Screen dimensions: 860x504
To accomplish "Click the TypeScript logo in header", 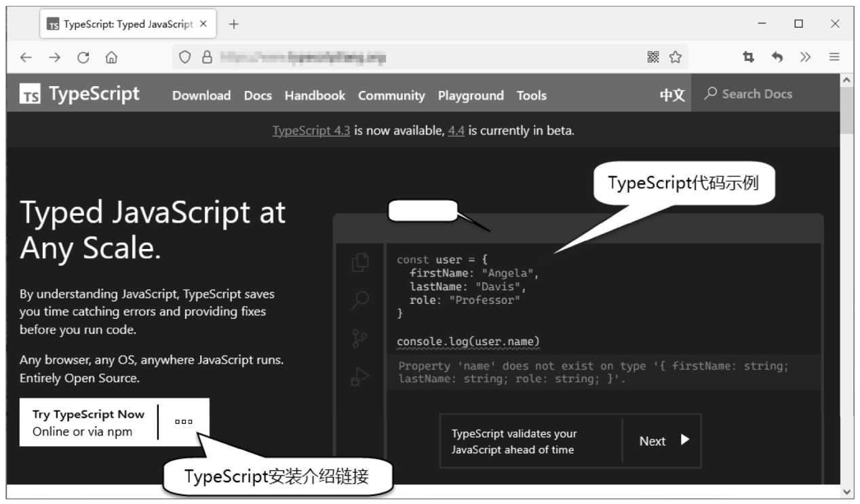I will coord(79,94).
